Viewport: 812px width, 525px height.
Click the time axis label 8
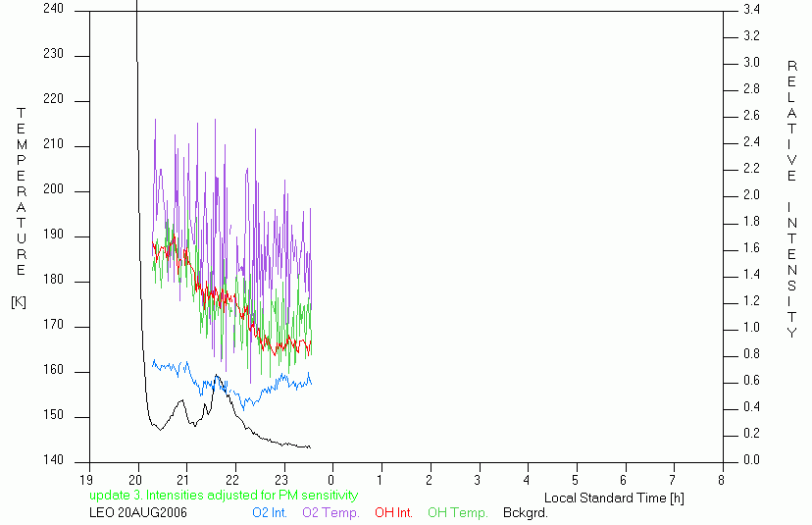(x=722, y=481)
